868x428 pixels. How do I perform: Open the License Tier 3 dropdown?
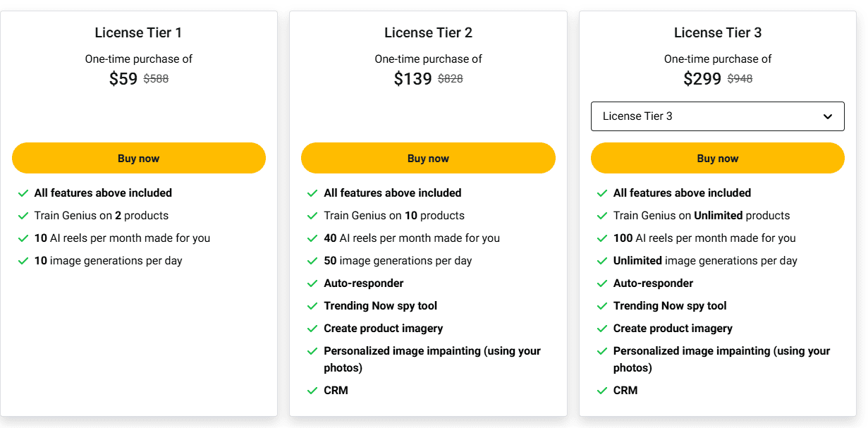tap(717, 116)
